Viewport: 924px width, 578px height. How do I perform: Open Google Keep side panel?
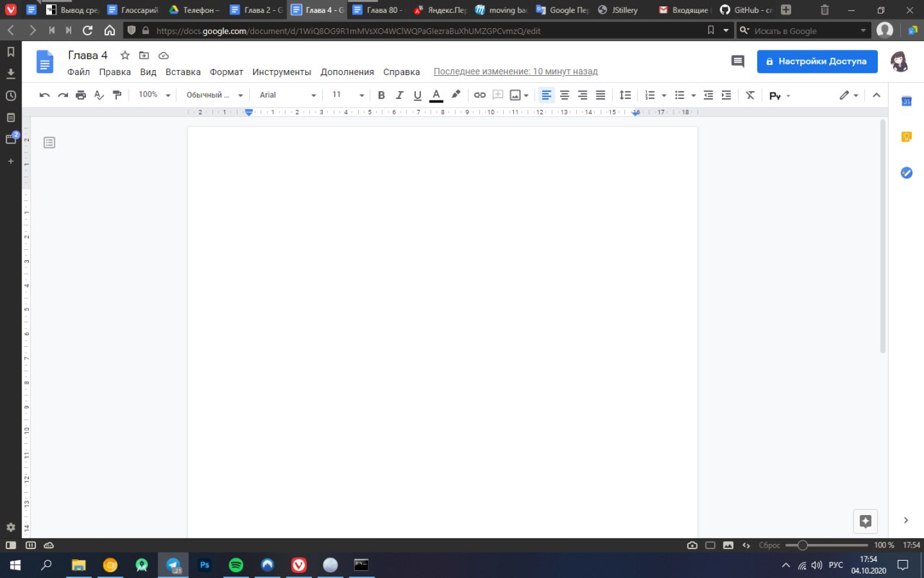click(x=907, y=137)
